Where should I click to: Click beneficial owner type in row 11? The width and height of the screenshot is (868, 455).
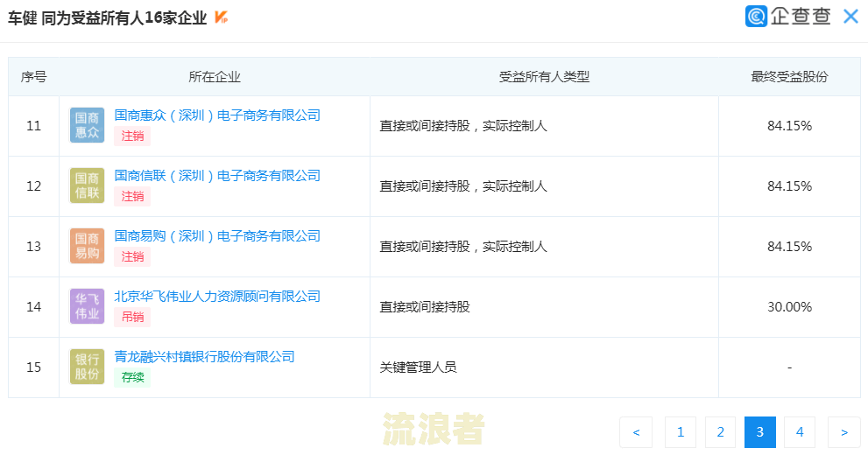(463, 126)
